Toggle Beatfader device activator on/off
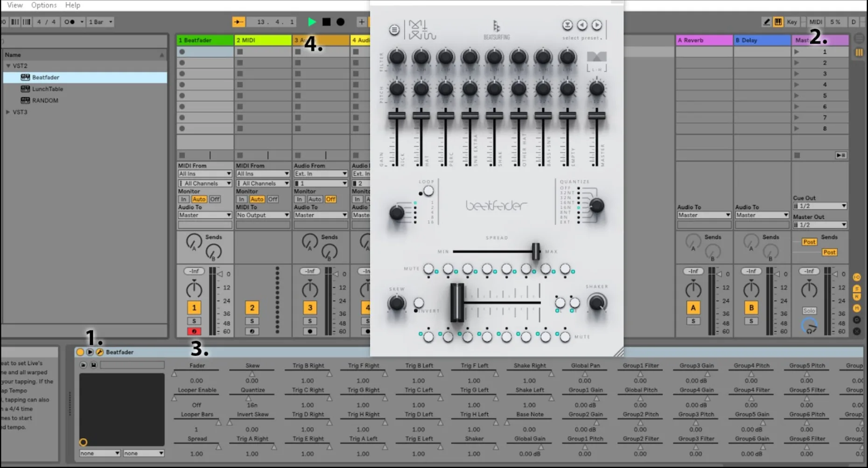 80,352
